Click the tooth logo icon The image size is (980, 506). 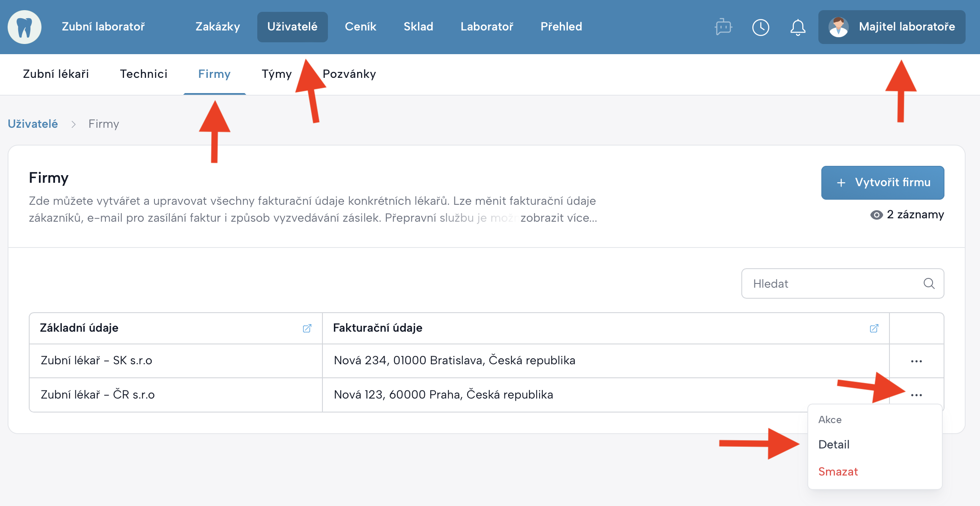(25, 27)
